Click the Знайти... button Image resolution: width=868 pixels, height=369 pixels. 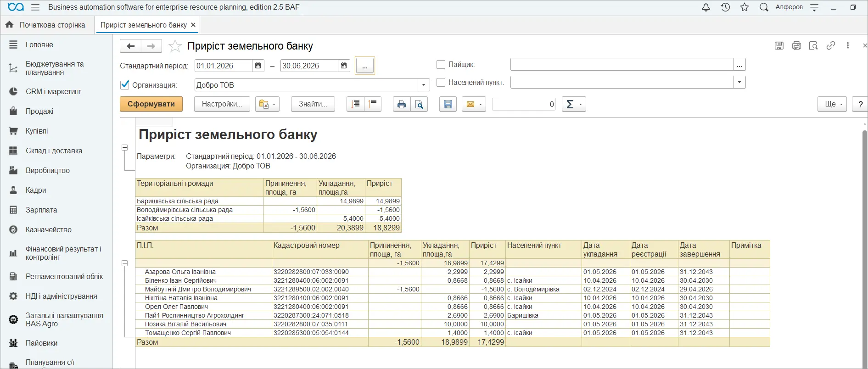[x=313, y=104]
